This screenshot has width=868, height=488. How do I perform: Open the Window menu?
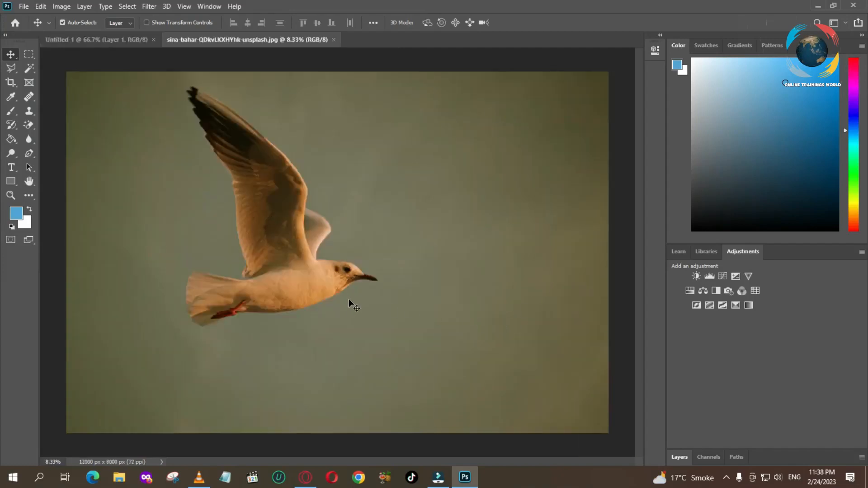click(x=209, y=6)
